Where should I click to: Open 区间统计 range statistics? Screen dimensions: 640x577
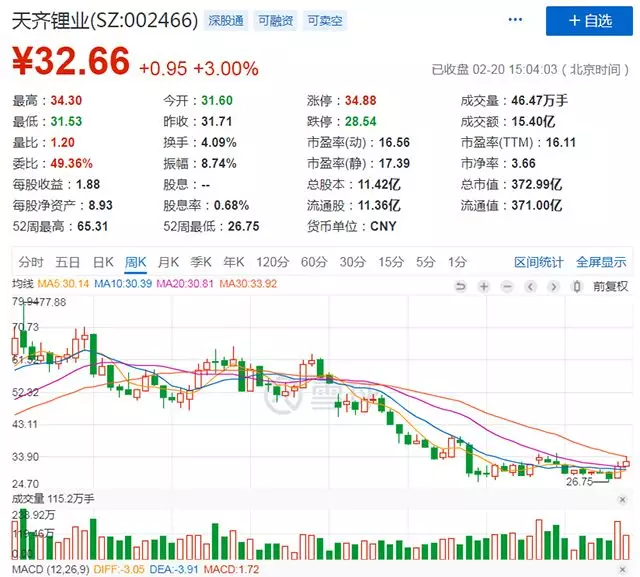coord(539,262)
